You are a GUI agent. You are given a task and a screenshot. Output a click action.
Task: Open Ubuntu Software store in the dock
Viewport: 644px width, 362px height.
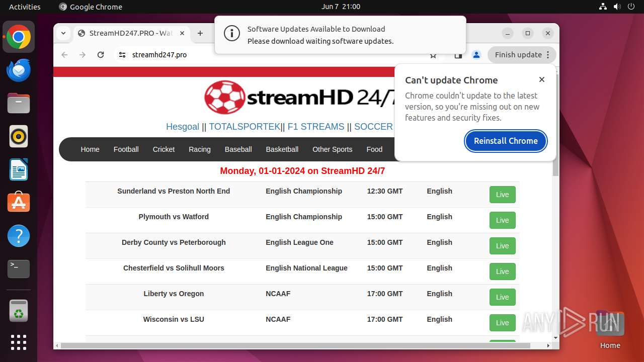(19, 203)
